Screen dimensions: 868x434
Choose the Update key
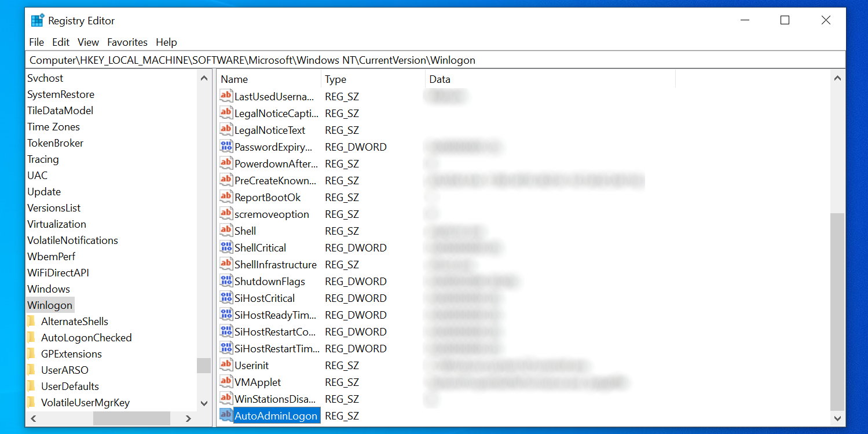pos(44,192)
